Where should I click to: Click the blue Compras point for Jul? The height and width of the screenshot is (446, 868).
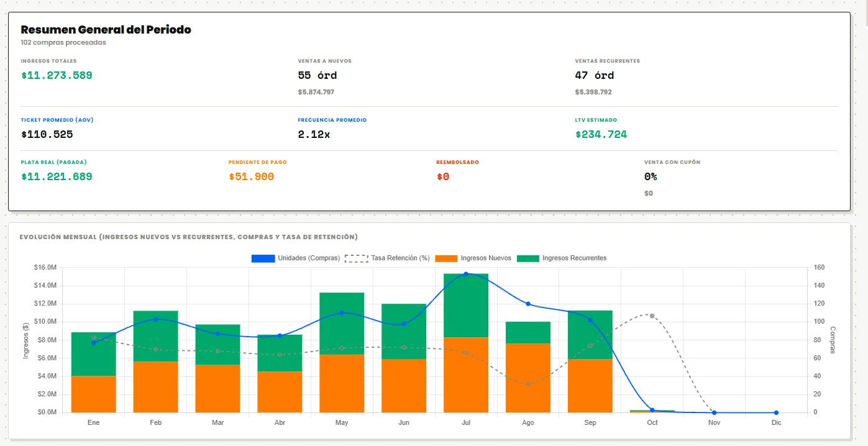coord(466,274)
